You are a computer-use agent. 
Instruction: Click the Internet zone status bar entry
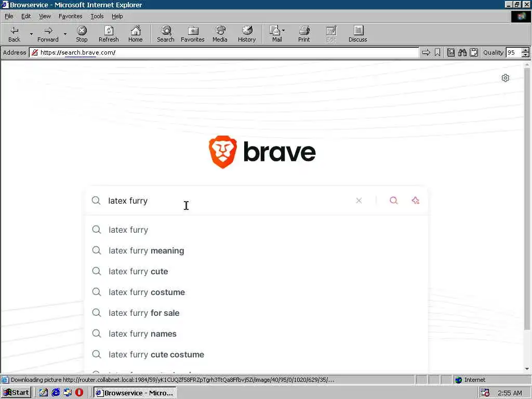tap(470, 380)
